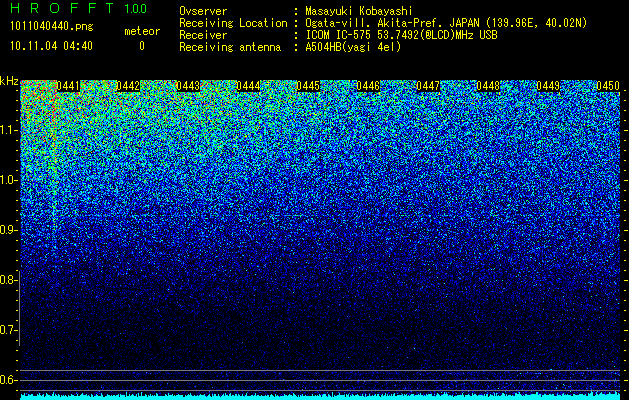Click the Receiving antenna label

pyautogui.click(x=230, y=47)
